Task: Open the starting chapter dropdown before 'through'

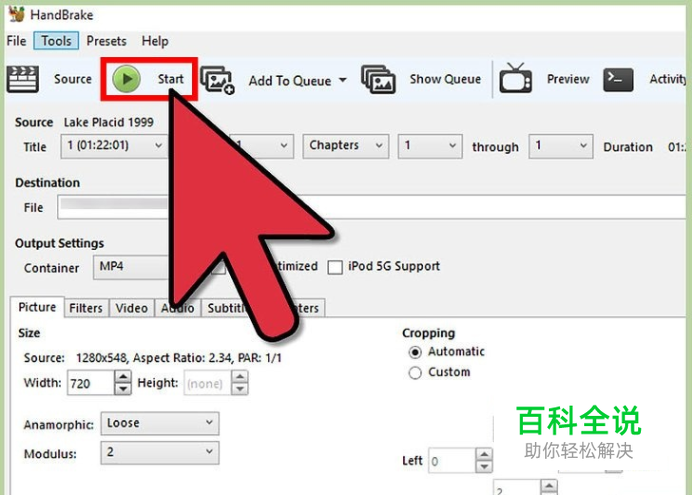Action: [430, 146]
